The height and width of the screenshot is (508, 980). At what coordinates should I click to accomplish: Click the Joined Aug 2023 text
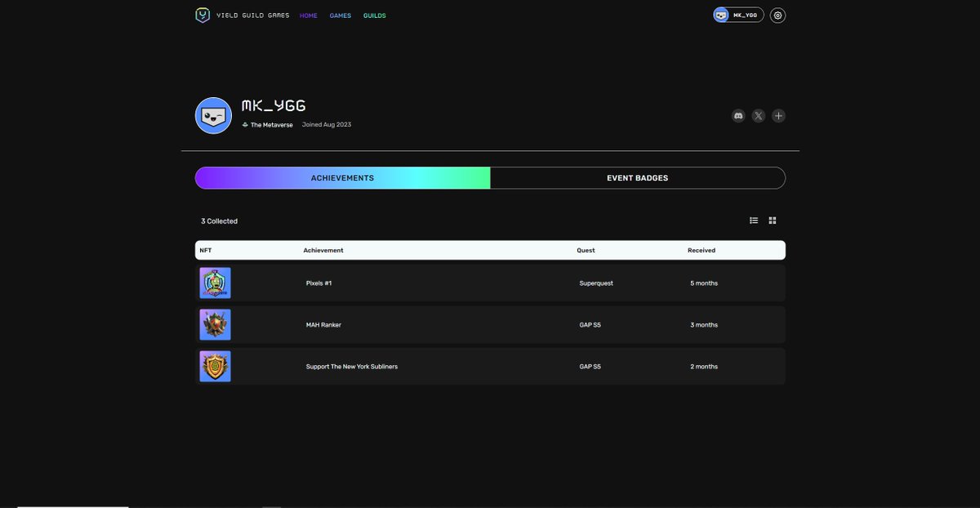click(327, 125)
